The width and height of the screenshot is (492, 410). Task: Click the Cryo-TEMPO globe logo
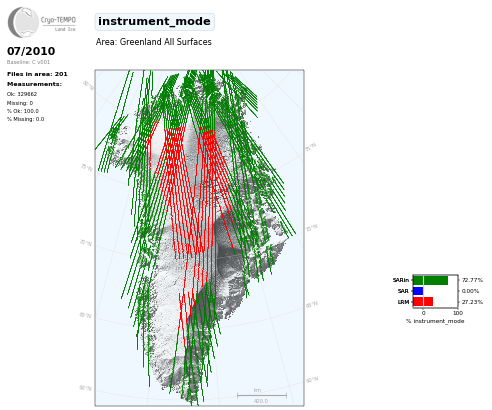(23, 22)
